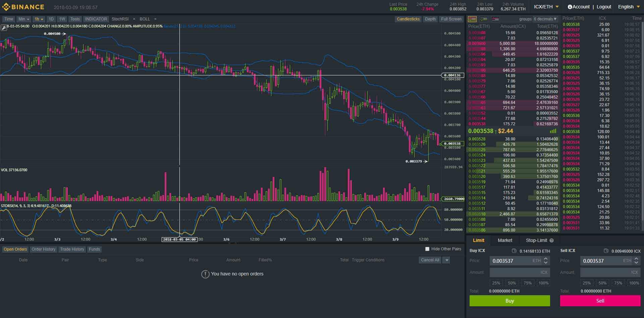Open chart settings wrench icon
This screenshot has width=644, height=318.
tap(4, 27)
